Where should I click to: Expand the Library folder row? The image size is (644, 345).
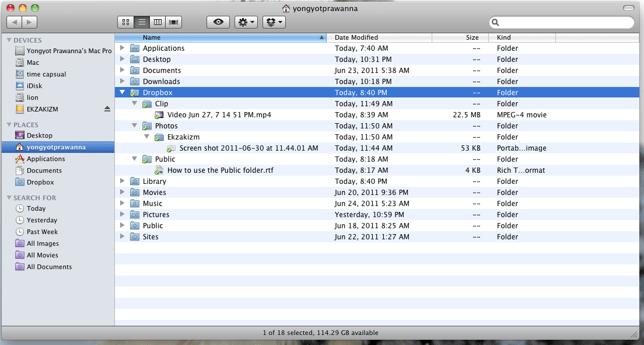coord(122,181)
